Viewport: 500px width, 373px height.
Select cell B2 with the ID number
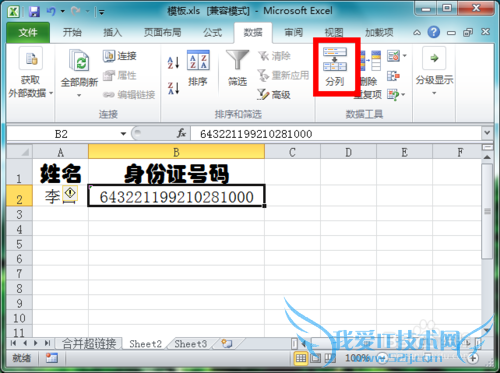176,196
